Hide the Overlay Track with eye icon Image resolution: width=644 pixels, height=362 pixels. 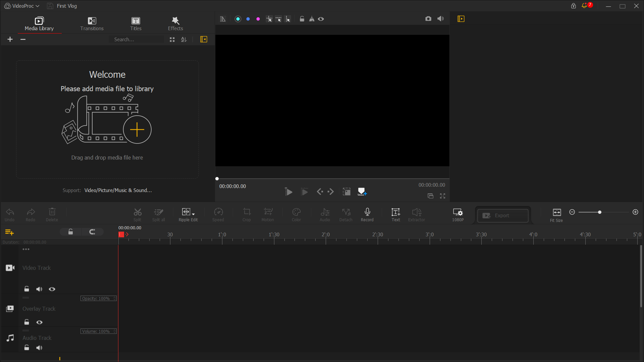tap(39, 322)
